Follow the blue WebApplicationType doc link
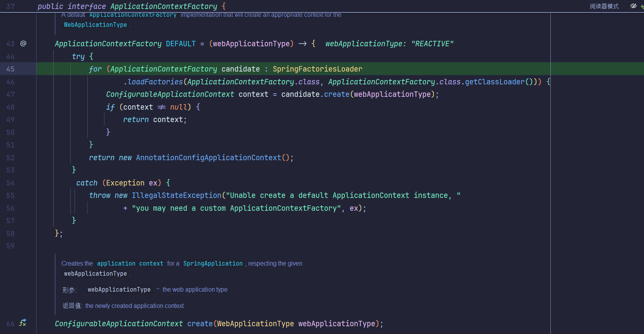Image resolution: width=644 pixels, height=334 pixels. tap(95, 25)
